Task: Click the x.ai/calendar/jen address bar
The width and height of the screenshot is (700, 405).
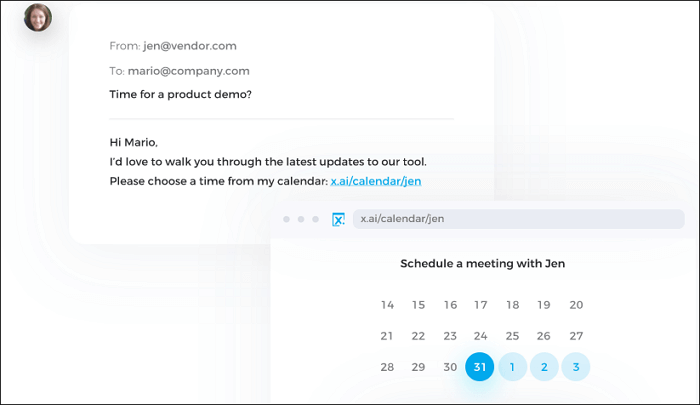Action: coord(518,219)
